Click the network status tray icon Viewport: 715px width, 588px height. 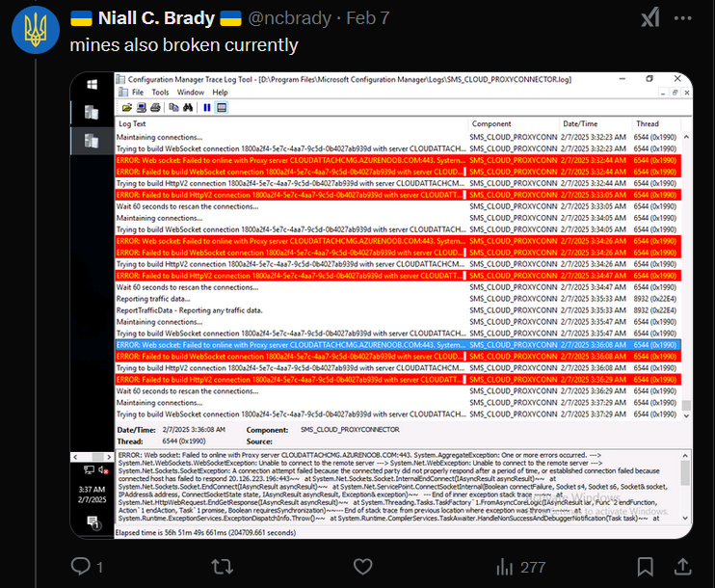click(89, 469)
